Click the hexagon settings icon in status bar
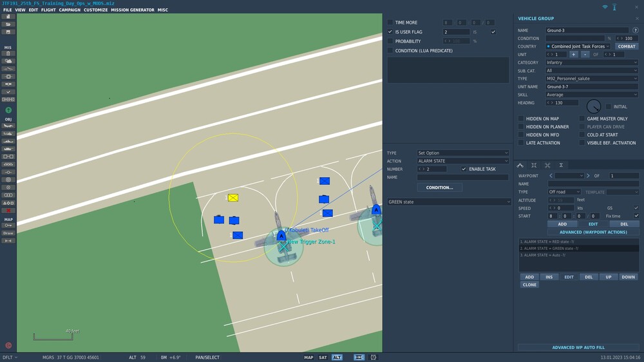Screen dimensions: 644x362 (x=374, y=357)
